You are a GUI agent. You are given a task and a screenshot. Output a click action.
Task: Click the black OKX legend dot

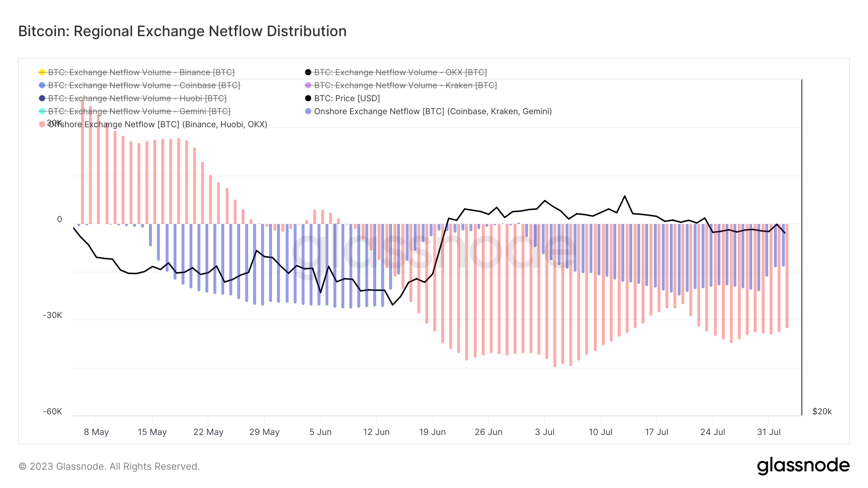[308, 72]
